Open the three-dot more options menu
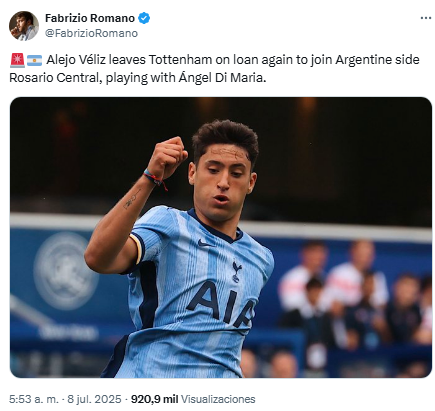This screenshot has height=411, width=435. 426,18
